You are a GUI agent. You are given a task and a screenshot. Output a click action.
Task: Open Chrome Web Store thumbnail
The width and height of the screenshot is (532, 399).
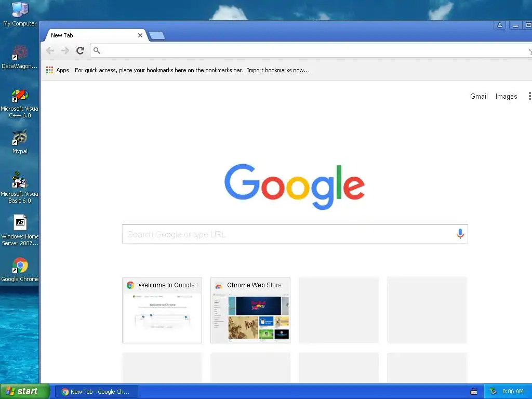click(250, 310)
